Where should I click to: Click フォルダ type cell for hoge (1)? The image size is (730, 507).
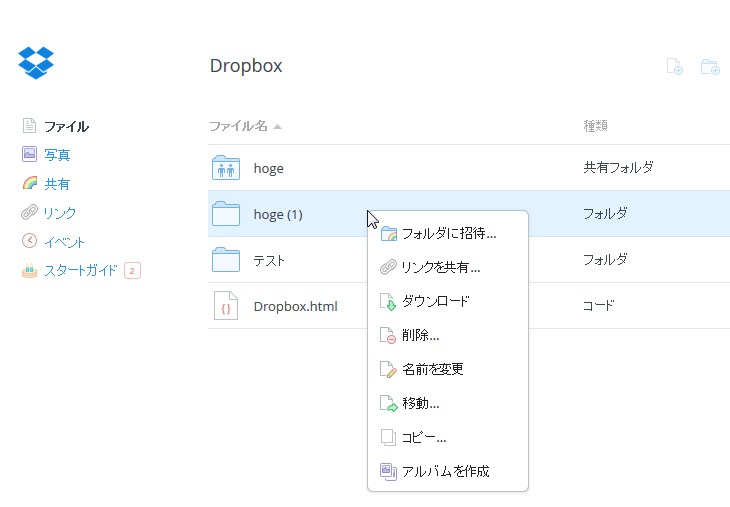pyautogui.click(x=605, y=213)
